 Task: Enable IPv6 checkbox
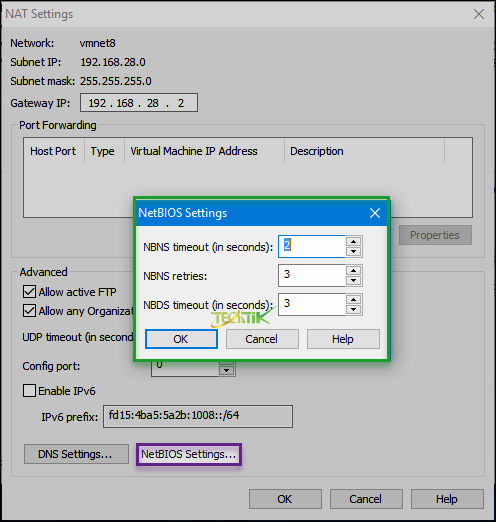click(x=29, y=390)
